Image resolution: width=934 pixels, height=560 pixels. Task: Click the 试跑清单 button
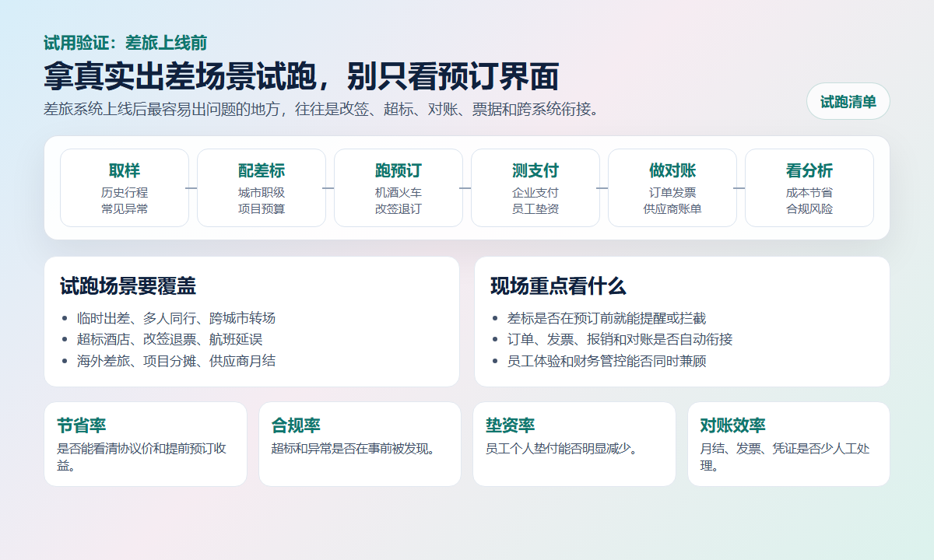tap(848, 102)
